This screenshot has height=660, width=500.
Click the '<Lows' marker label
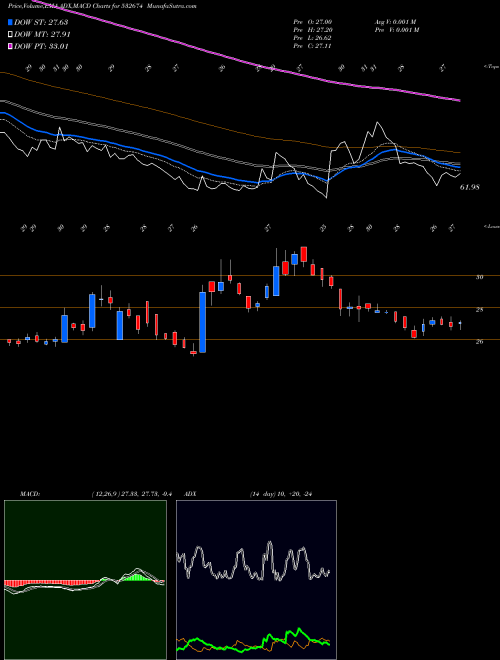point(491,226)
